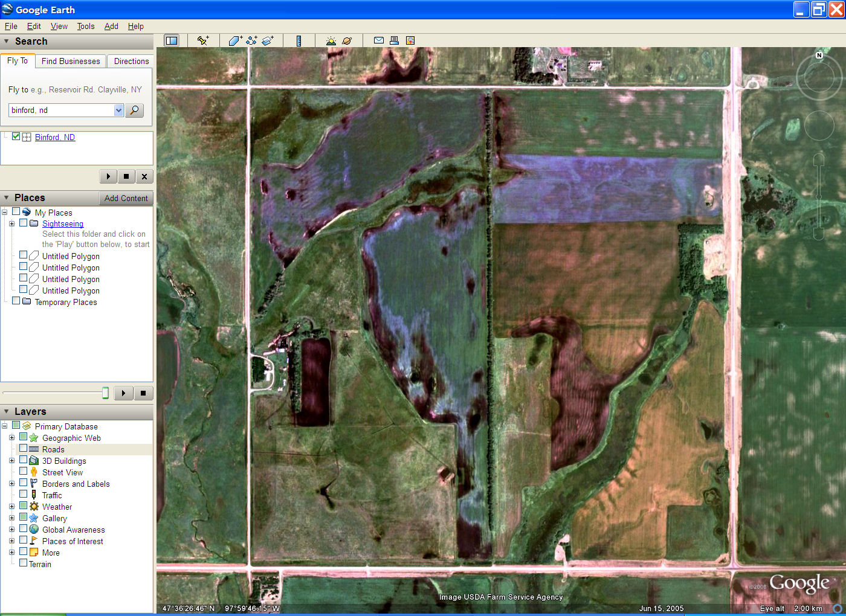Open the Help menu
Image resolution: width=846 pixels, height=616 pixels.
pos(136,26)
